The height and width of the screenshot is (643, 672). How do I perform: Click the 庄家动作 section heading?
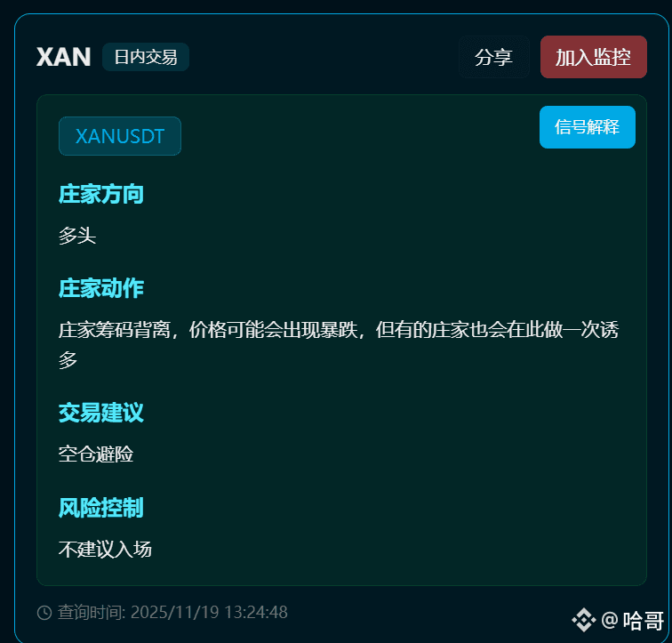coord(100,287)
